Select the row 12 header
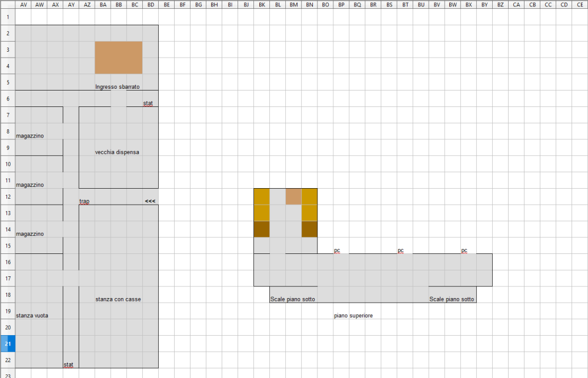The height and width of the screenshot is (378, 588). pyautogui.click(x=7, y=196)
